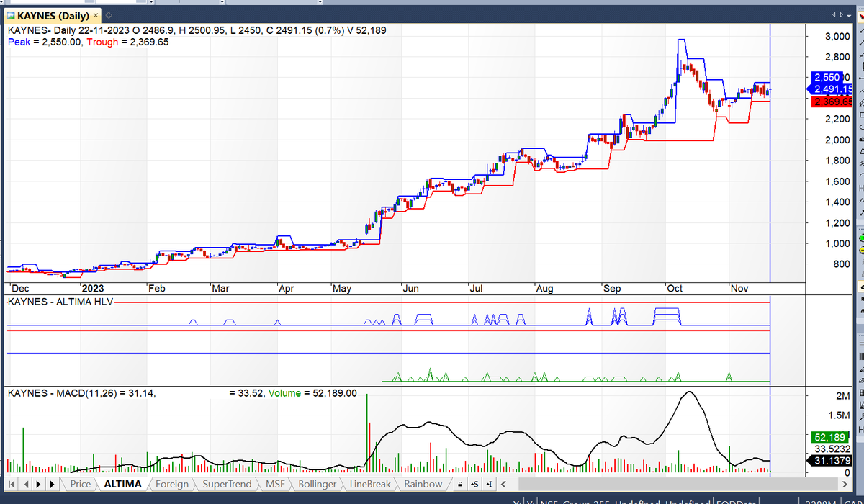Click the scroll-left arrow of chart scrollbar
Viewport: 864px width, 504px height.
503,484
